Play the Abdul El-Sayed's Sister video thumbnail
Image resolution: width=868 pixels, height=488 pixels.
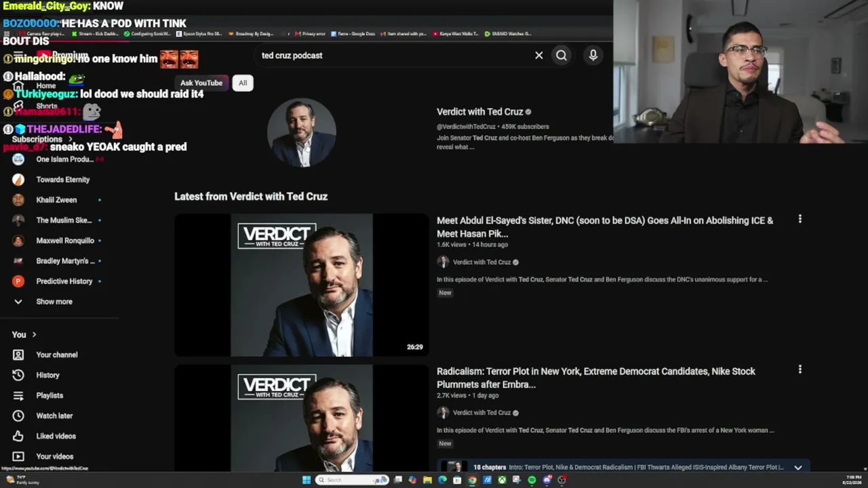pos(302,285)
